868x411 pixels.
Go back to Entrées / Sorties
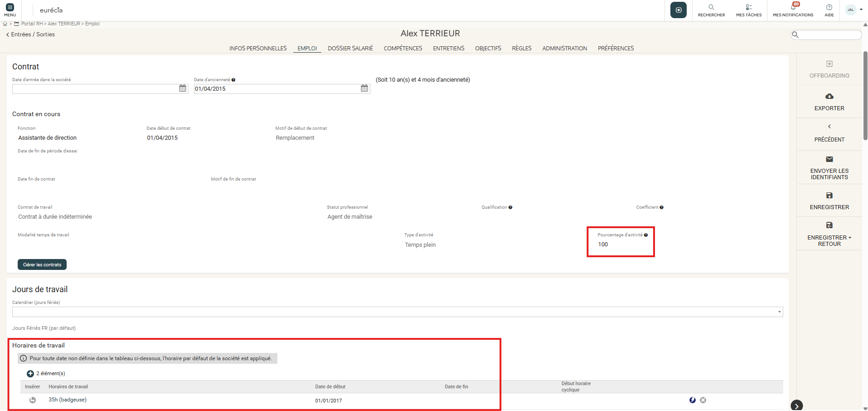pyautogui.click(x=30, y=34)
